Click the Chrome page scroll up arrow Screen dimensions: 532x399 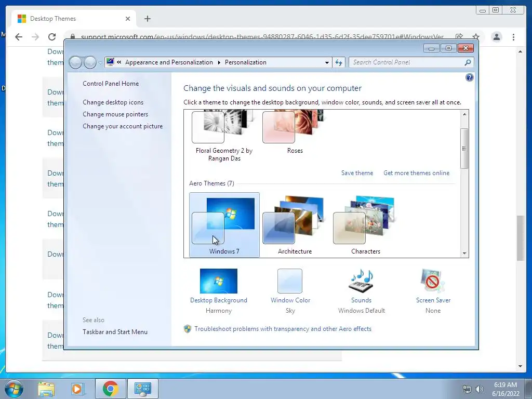pyautogui.click(x=520, y=51)
